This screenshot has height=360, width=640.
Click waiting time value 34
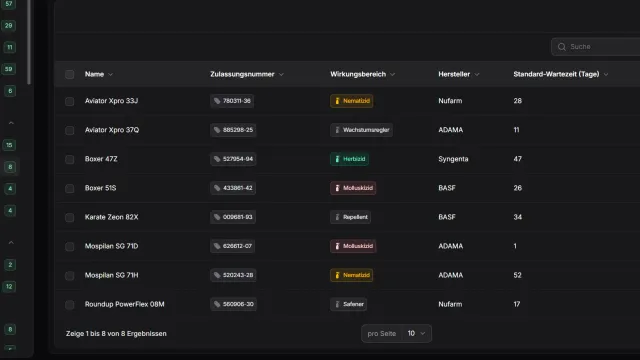pyautogui.click(x=518, y=217)
